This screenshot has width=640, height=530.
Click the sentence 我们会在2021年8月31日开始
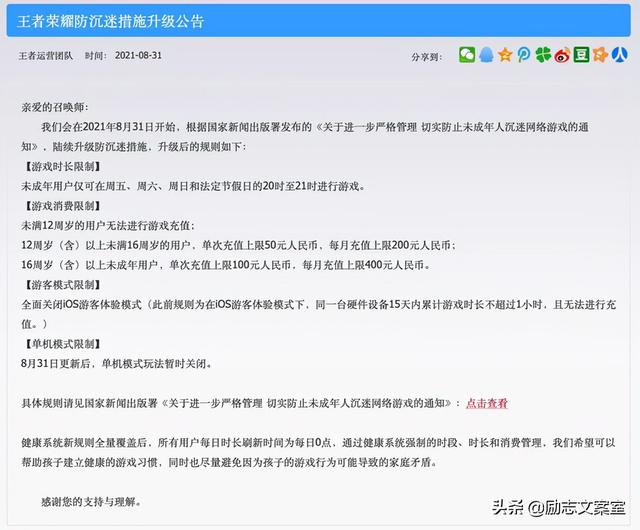click(314, 127)
